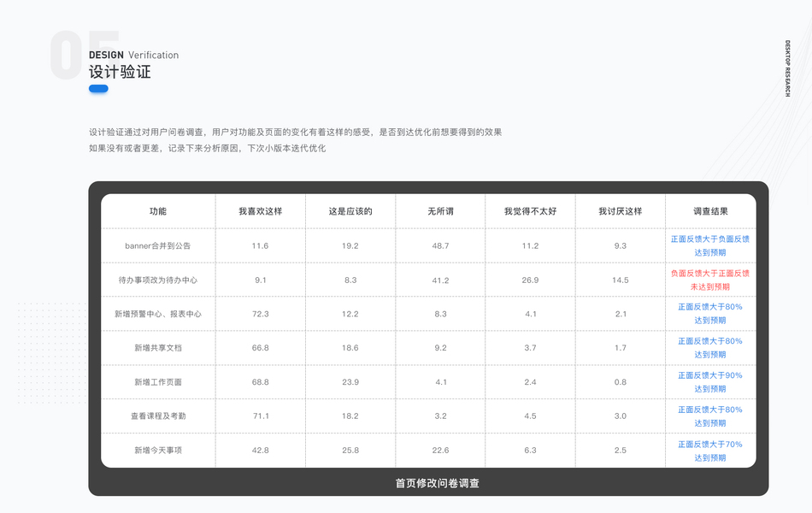Click the 22.6 cell
The height and width of the screenshot is (513, 812).
441,451
